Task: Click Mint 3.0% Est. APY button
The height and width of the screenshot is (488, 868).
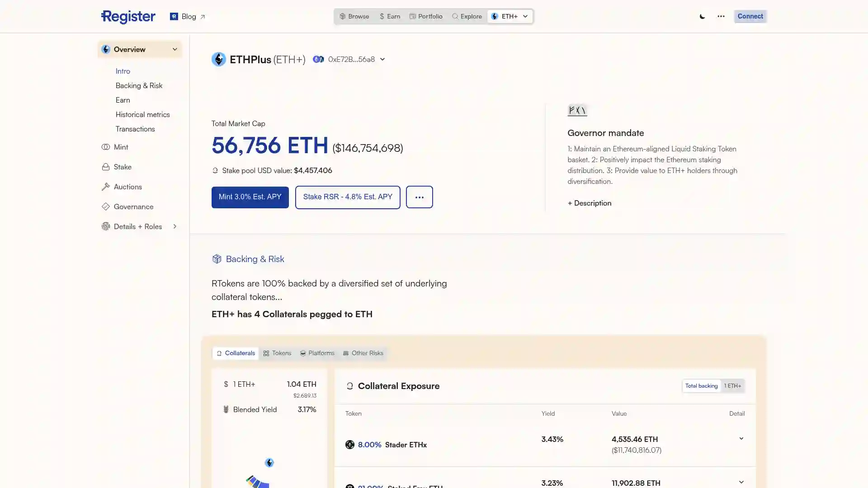Action: pyautogui.click(x=250, y=197)
